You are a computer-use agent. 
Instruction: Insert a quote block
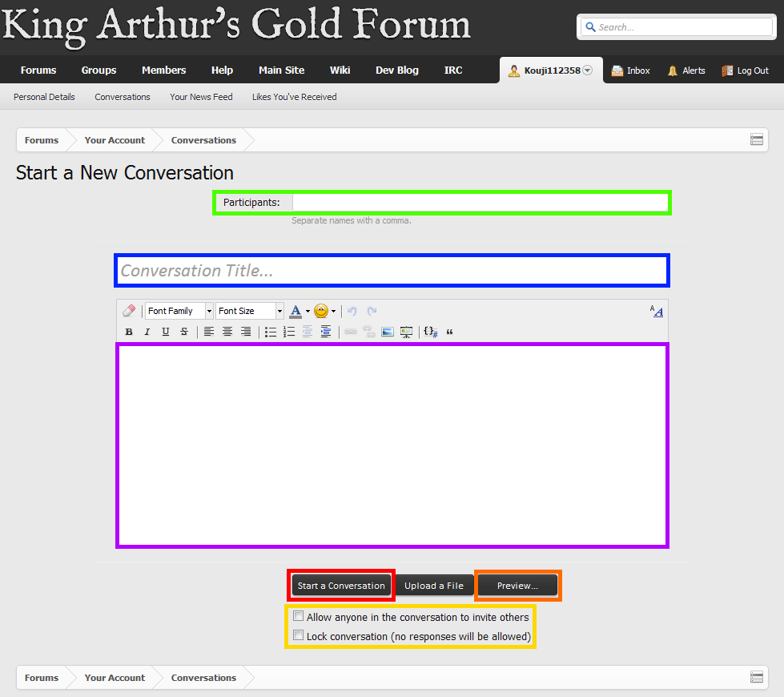pyautogui.click(x=449, y=332)
